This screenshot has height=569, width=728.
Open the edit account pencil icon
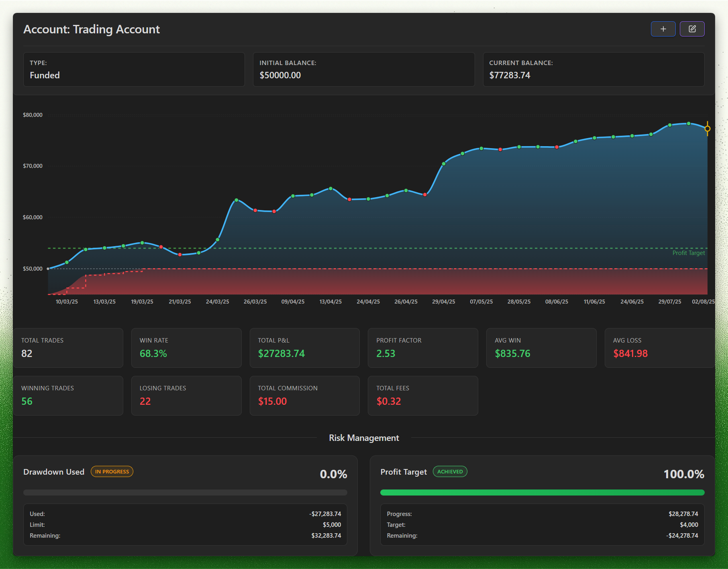click(x=692, y=29)
